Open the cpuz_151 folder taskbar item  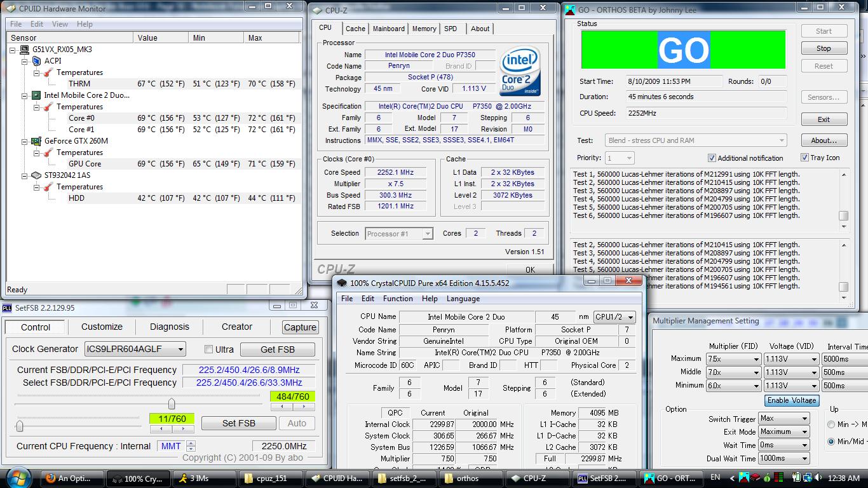[272, 478]
